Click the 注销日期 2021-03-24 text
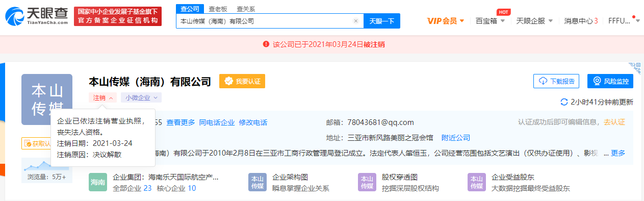 click(95, 143)
